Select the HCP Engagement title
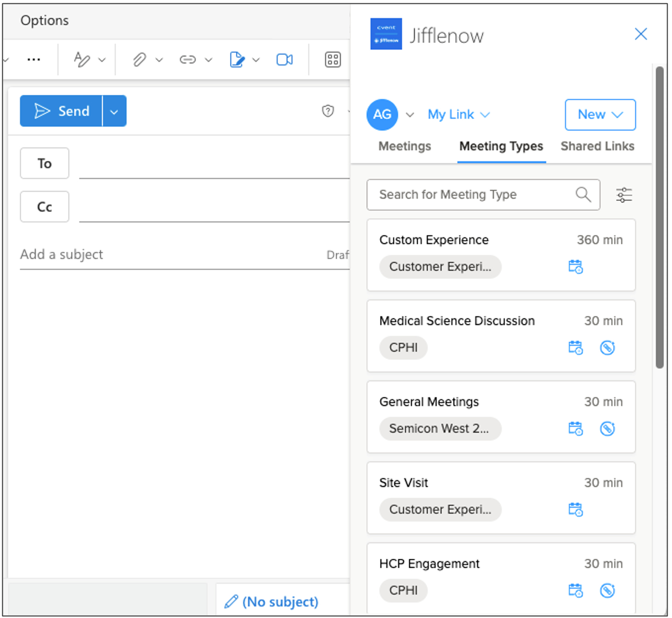Image resolution: width=672 pixels, height=618 pixels. [429, 564]
